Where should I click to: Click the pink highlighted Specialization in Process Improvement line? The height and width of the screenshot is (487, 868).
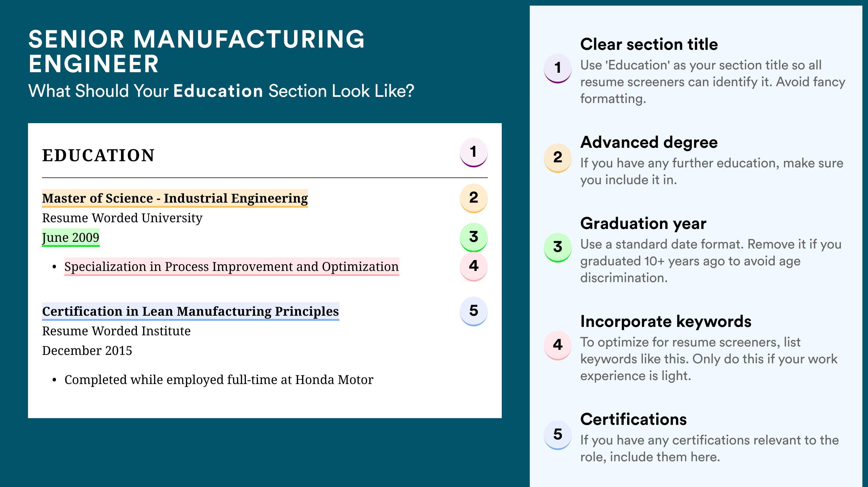[232, 267]
